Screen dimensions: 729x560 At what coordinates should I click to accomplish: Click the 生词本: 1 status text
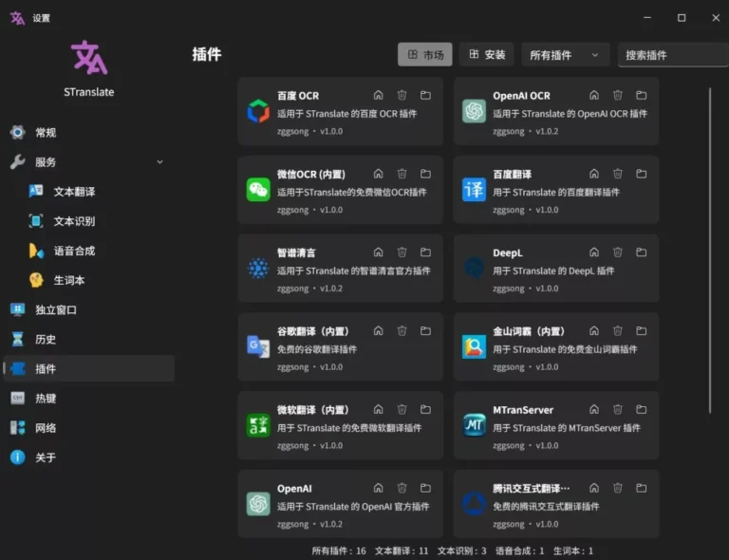click(x=573, y=551)
